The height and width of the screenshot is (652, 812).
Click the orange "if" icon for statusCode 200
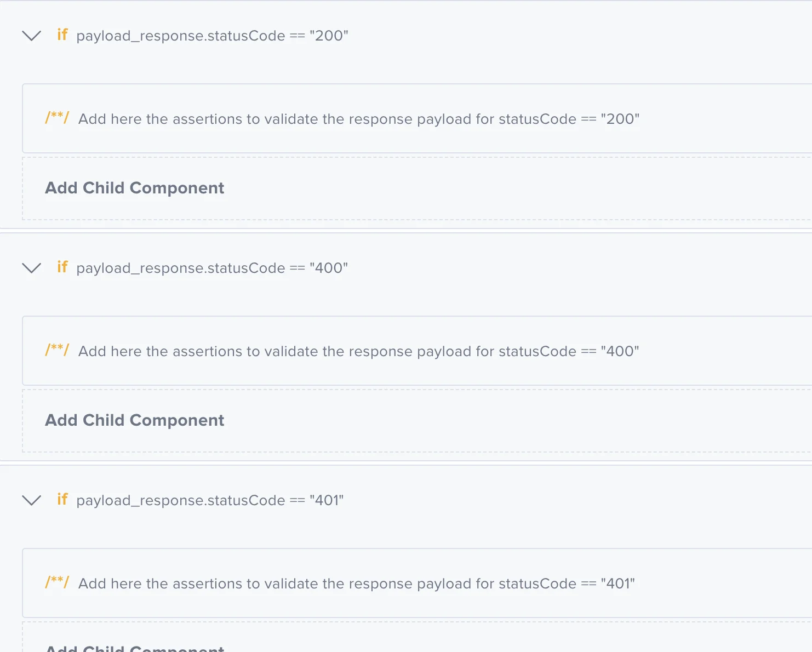pos(62,35)
